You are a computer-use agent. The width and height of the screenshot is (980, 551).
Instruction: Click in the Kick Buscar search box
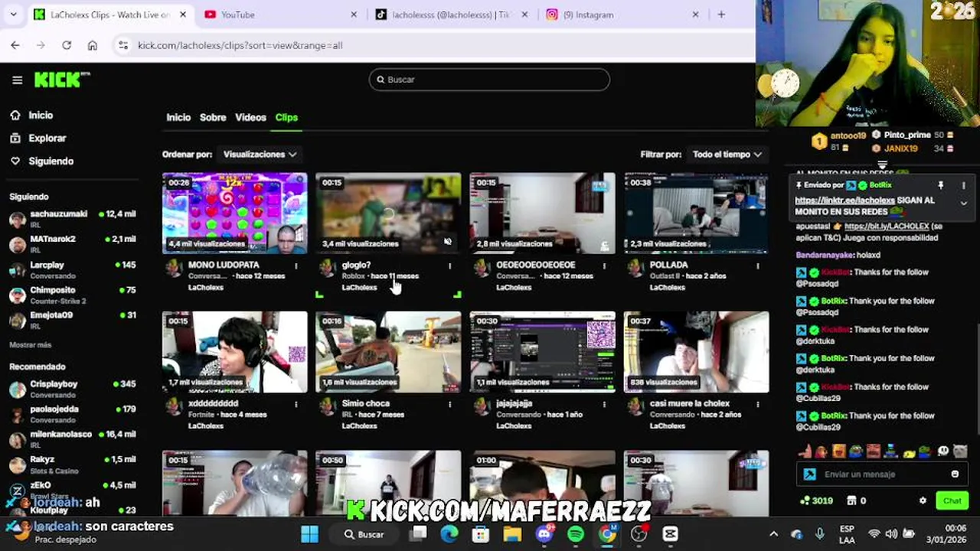point(489,80)
